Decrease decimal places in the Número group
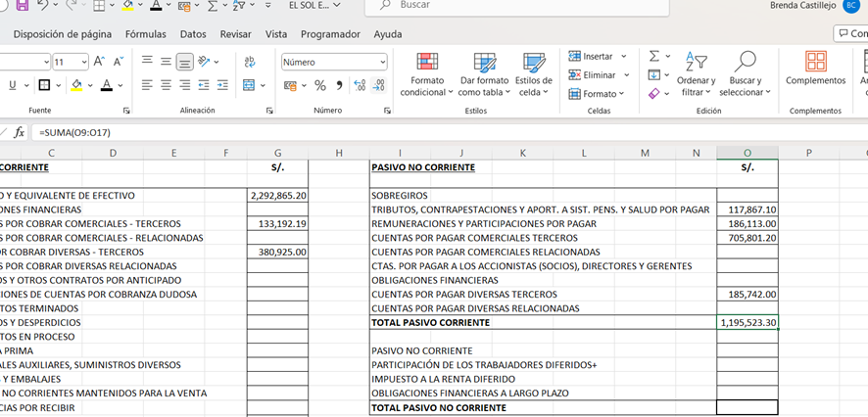The image size is (868, 417). pyautogui.click(x=378, y=85)
